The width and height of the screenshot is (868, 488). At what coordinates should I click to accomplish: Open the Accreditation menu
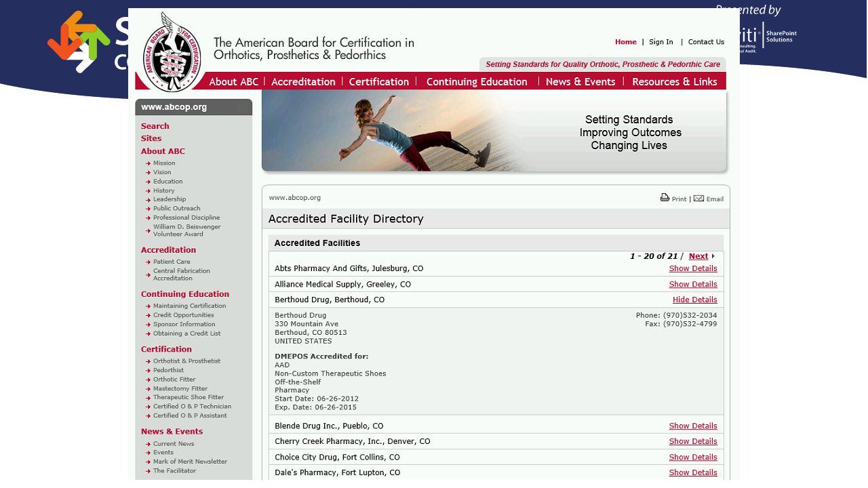[303, 81]
